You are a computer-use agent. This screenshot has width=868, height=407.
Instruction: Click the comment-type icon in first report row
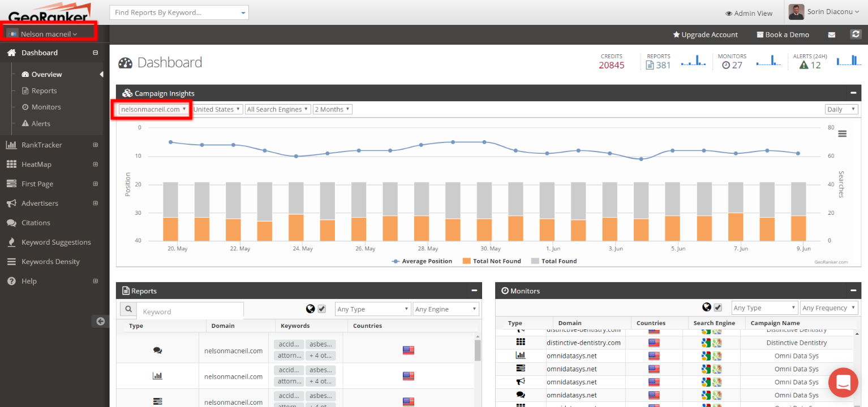pos(157,350)
